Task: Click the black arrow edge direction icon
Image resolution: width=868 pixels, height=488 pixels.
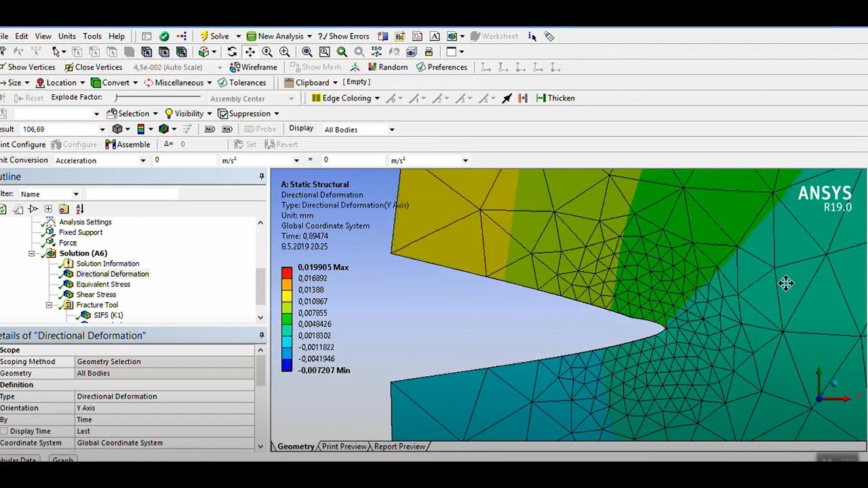Action: pos(507,98)
